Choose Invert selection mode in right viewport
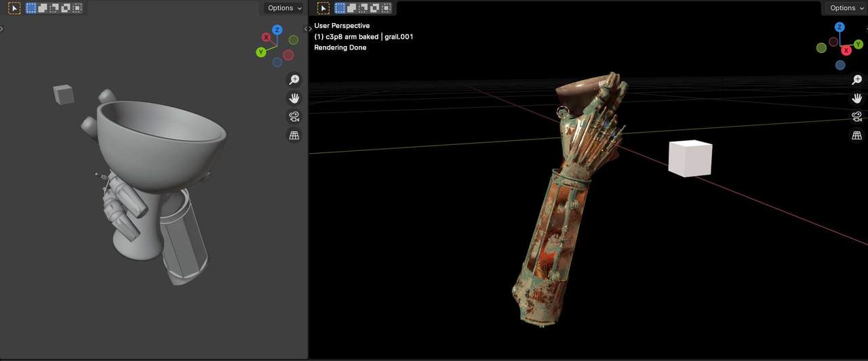Viewport: 868px width, 361px height. pos(374,8)
